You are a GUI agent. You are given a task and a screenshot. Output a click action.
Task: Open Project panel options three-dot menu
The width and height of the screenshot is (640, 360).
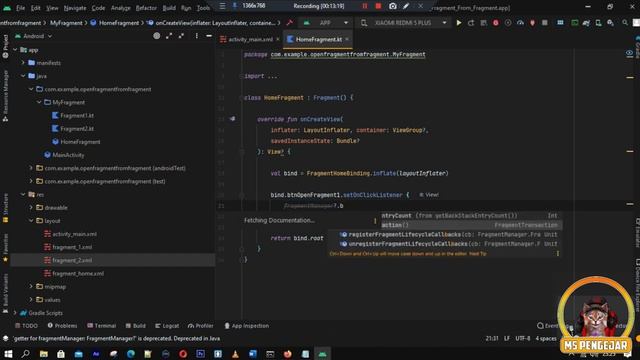click(196, 36)
